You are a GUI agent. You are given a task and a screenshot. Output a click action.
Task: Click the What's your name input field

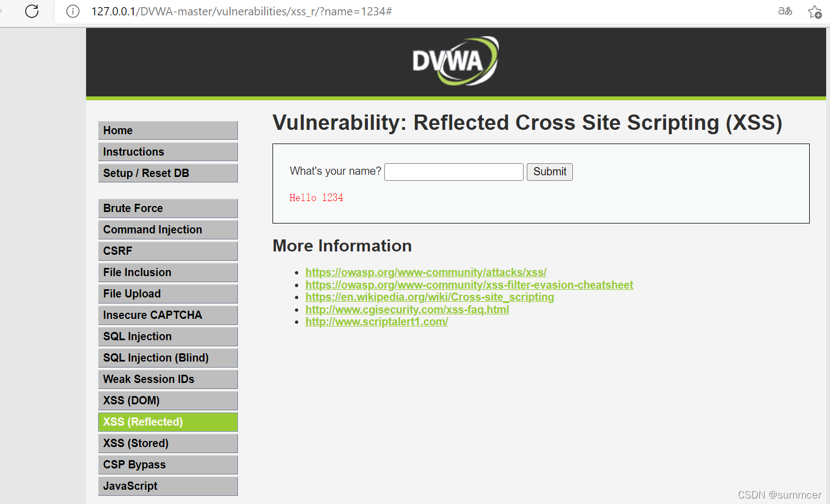(x=454, y=172)
